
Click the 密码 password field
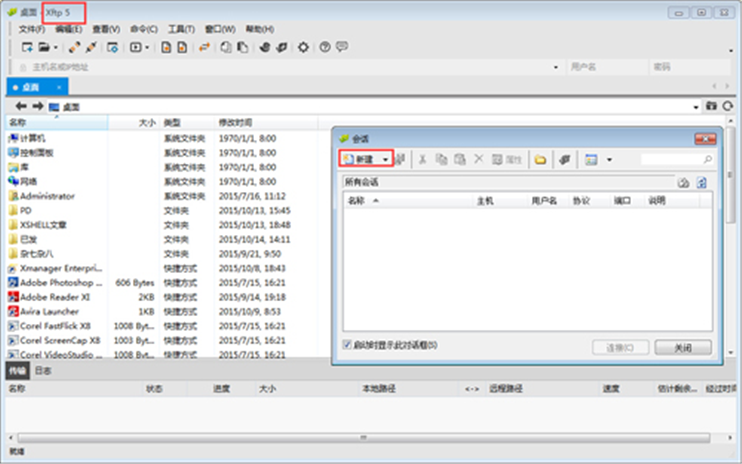[x=689, y=67]
